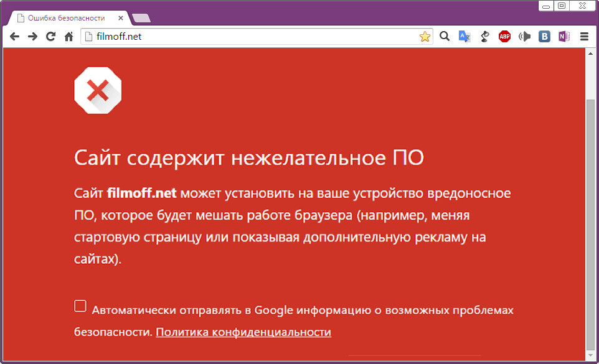The image size is (599, 364).
Task: Open the Google Translate extension
Action: pyautogui.click(x=464, y=37)
